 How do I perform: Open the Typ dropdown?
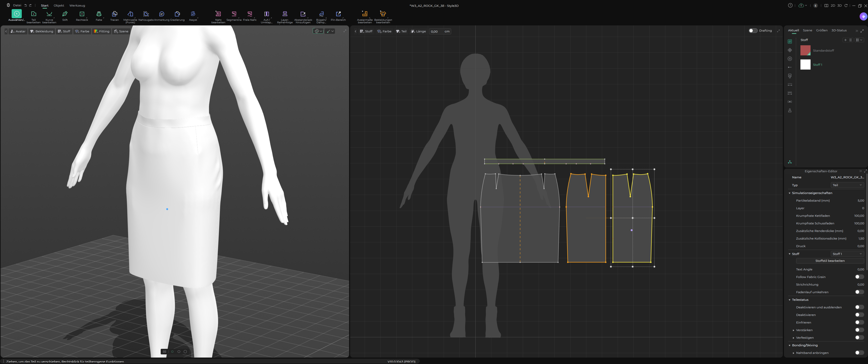[x=847, y=185]
